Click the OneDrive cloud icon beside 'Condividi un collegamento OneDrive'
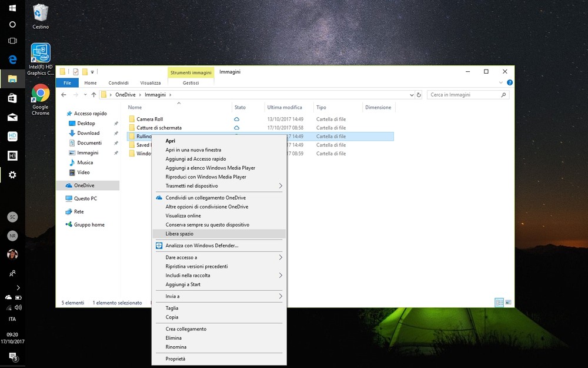 point(159,198)
